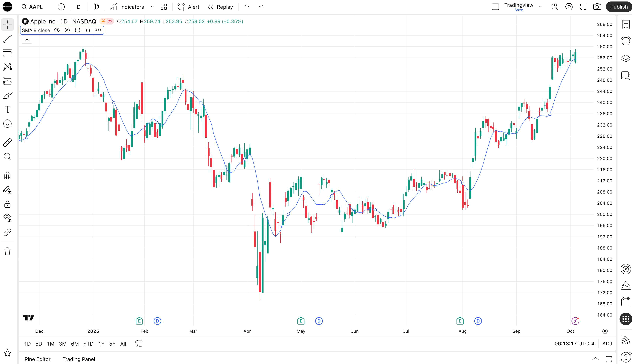Image resolution: width=632 pixels, height=364 pixels.
Task: Open the Tradingview layout name dropdown arrow
Action: [540, 7]
